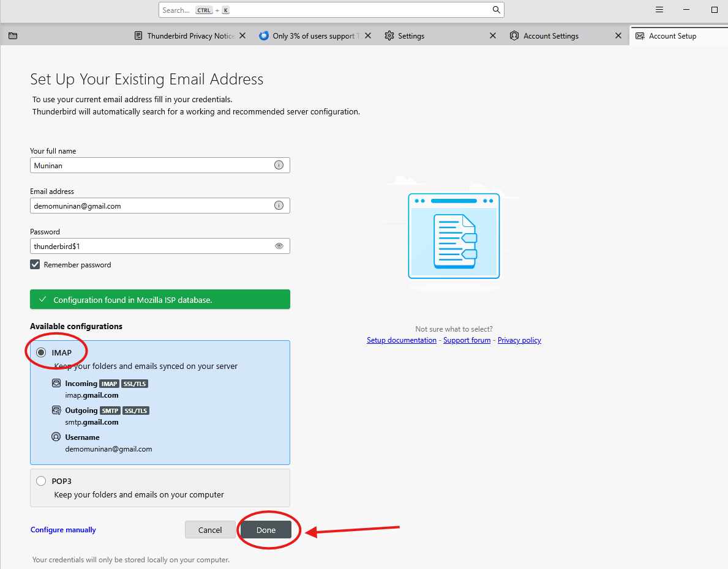Click into the Your full name field
Viewport: 728px width, 569px height.
click(x=160, y=165)
